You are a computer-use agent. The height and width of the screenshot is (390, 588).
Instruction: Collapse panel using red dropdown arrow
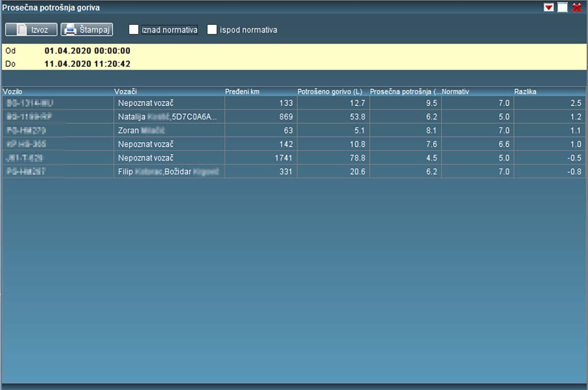point(548,8)
